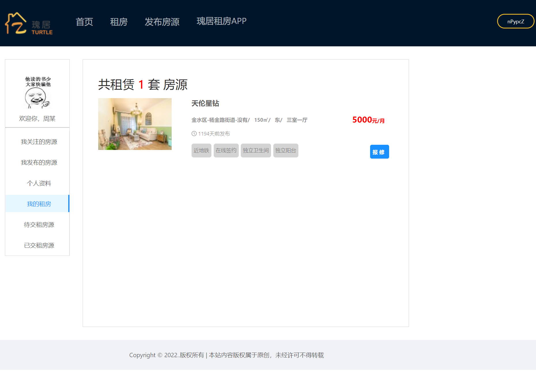Go to the 租房 page

[x=119, y=22]
